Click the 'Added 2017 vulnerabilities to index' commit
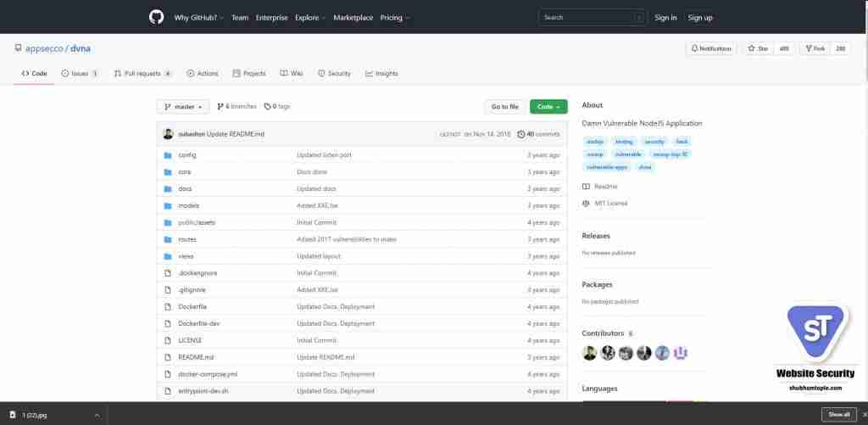Screen dimensions: 868x425 pyautogui.click(x=347, y=239)
